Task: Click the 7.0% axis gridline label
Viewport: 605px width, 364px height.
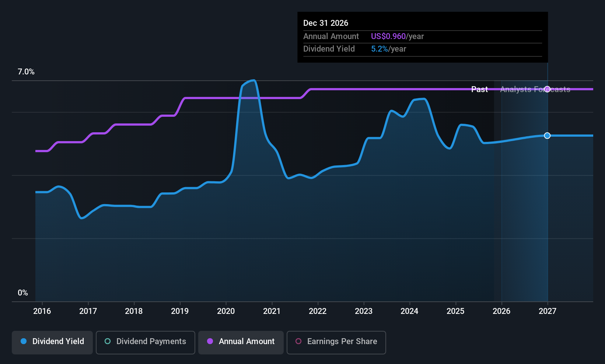Action: [x=26, y=72]
